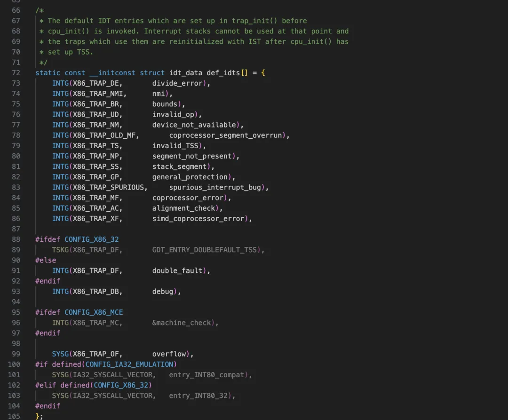Click the __initconst keyword on line 72
The width and height of the screenshot is (508, 420).
(x=112, y=73)
